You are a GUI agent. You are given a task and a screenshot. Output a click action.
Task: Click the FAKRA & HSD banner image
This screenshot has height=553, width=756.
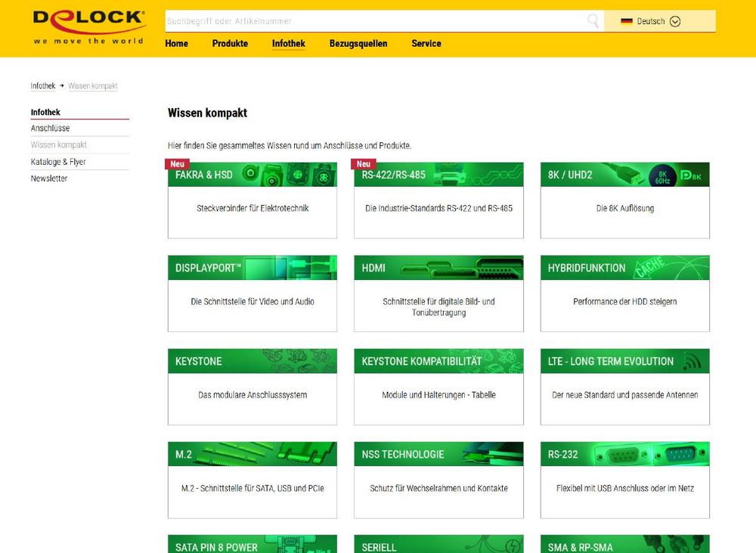[x=252, y=175]
